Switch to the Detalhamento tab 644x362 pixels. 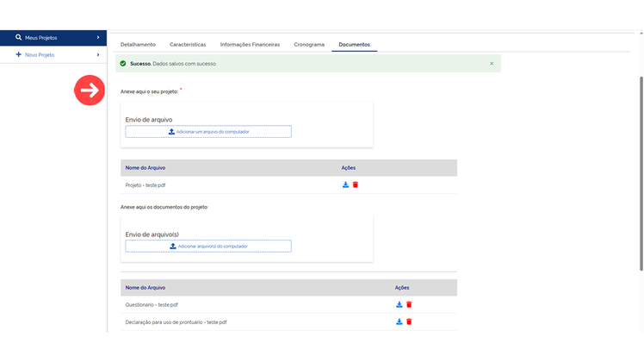tap(138, 45)
